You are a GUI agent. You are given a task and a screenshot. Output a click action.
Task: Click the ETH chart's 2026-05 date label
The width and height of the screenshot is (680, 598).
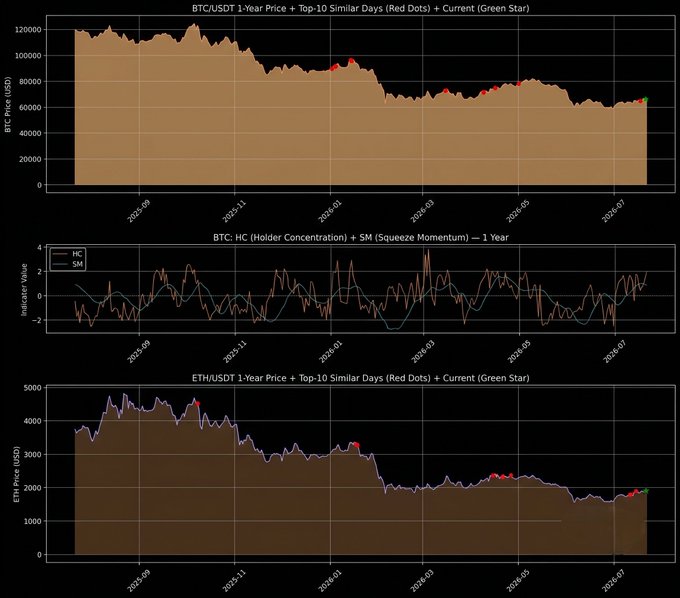(x=518, y=581)
